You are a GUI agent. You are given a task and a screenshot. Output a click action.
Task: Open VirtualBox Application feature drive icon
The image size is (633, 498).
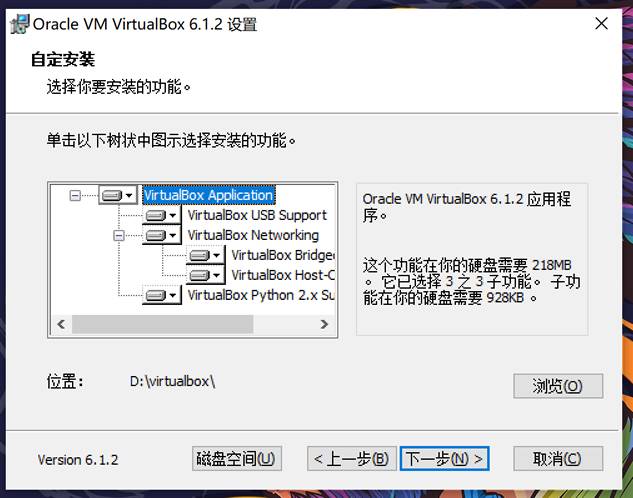tap(117, 196)
